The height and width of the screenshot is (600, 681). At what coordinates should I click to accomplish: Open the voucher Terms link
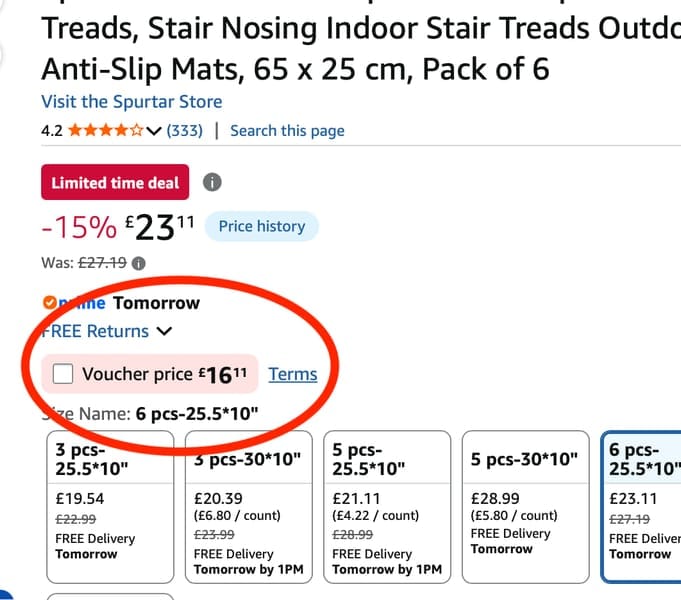[x=293, y=374]
